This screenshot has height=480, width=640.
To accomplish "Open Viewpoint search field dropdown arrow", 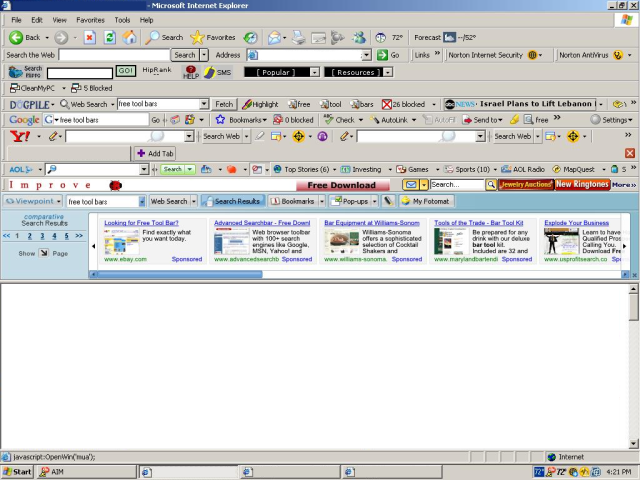I will (142, 202).
